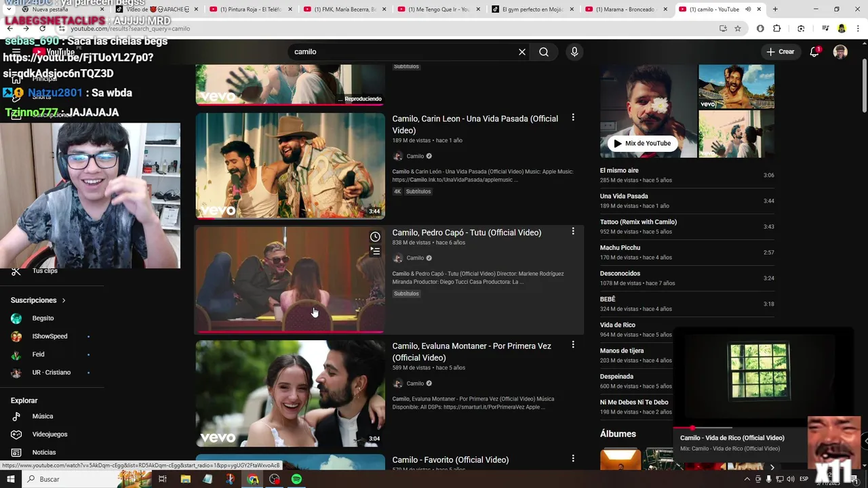Bookmark this page with the star icon
Viewport: 868px width, 488px height.
point(738,28)
